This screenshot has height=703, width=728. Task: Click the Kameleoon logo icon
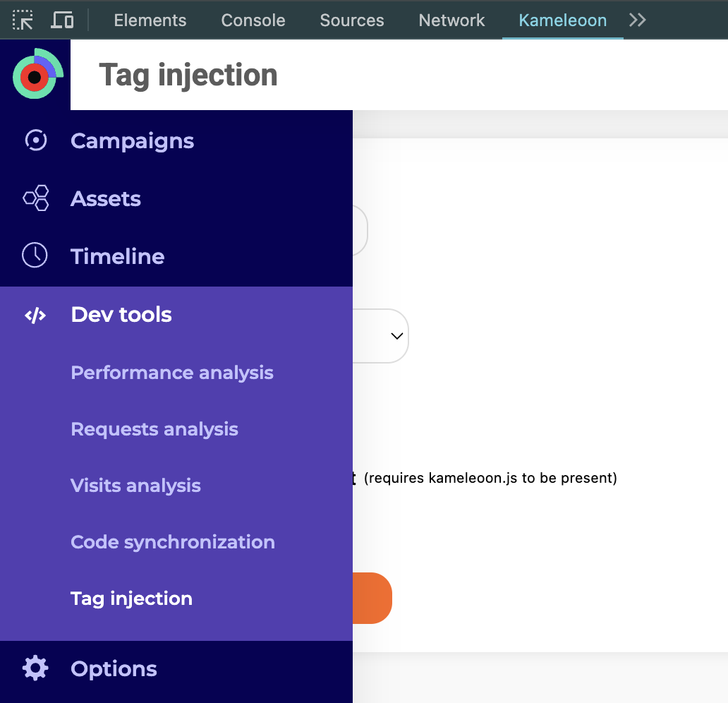[37, 74]
